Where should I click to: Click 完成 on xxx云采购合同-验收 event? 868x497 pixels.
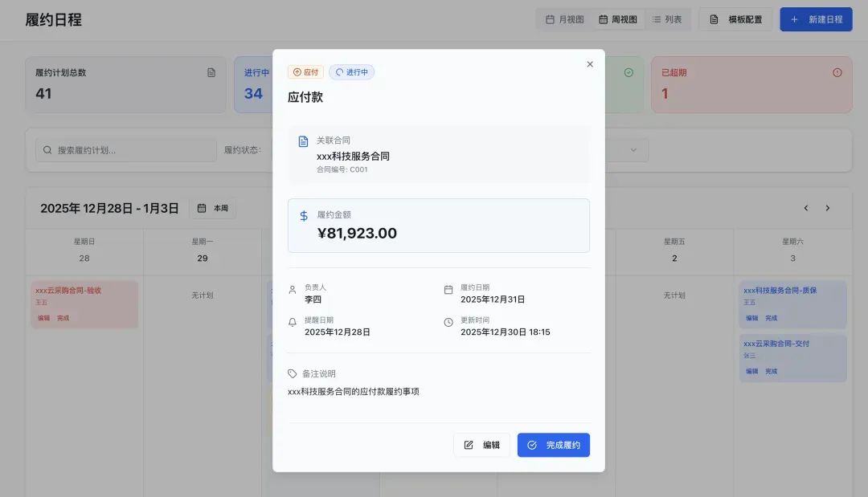[x=63, y=318]
